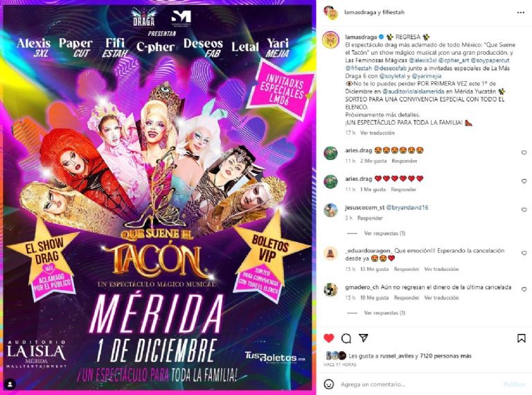Expand replies under gmadero_ch comment
This screenshot has height=395, width=532.
click(384, 313)
